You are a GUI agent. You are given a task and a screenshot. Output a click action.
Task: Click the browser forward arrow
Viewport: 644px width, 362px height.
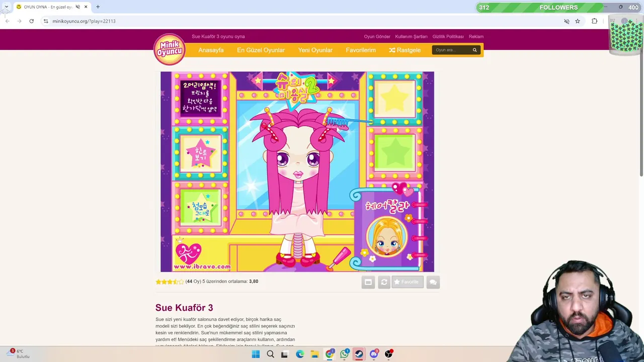coord(19,21)
